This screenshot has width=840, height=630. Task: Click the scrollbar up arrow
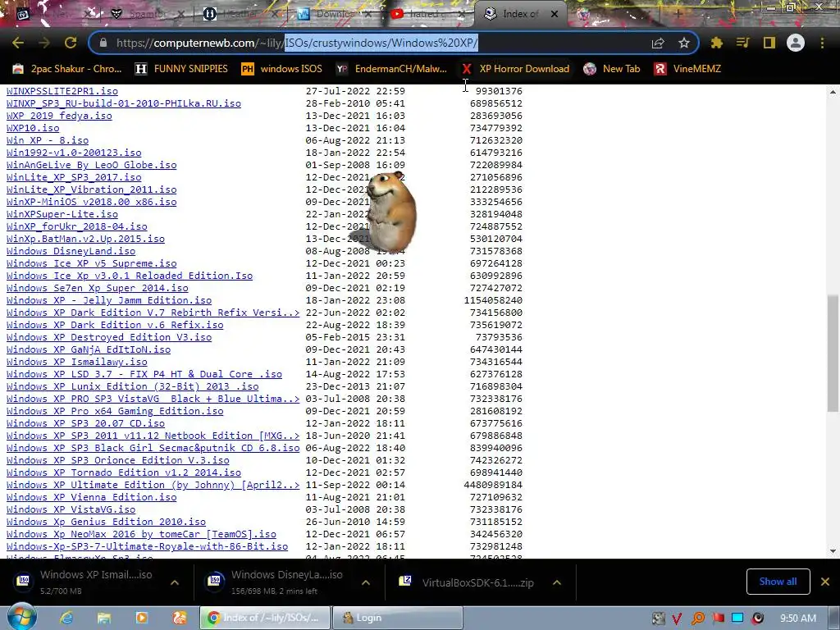point(833,92)
